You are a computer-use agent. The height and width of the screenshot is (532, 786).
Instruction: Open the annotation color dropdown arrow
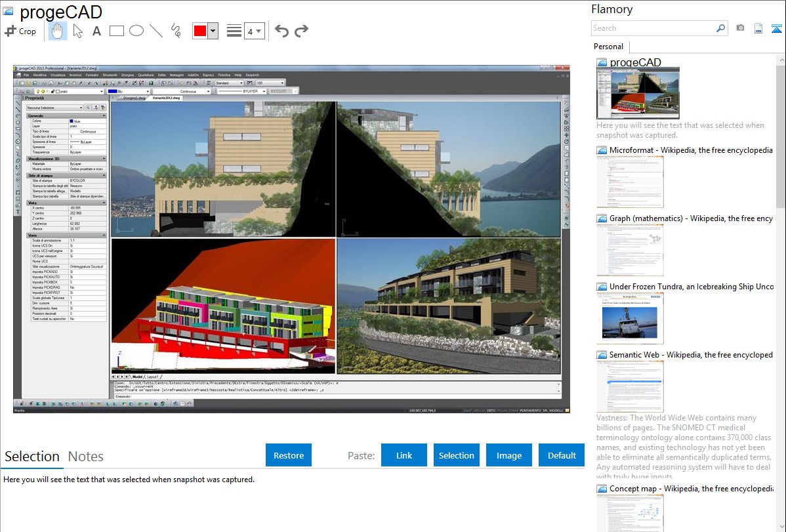pos(213,31)
